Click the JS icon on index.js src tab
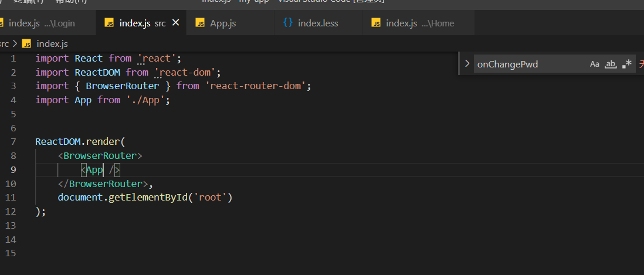Viewport: 644px width, 275px height. click(x=109, y=23)
